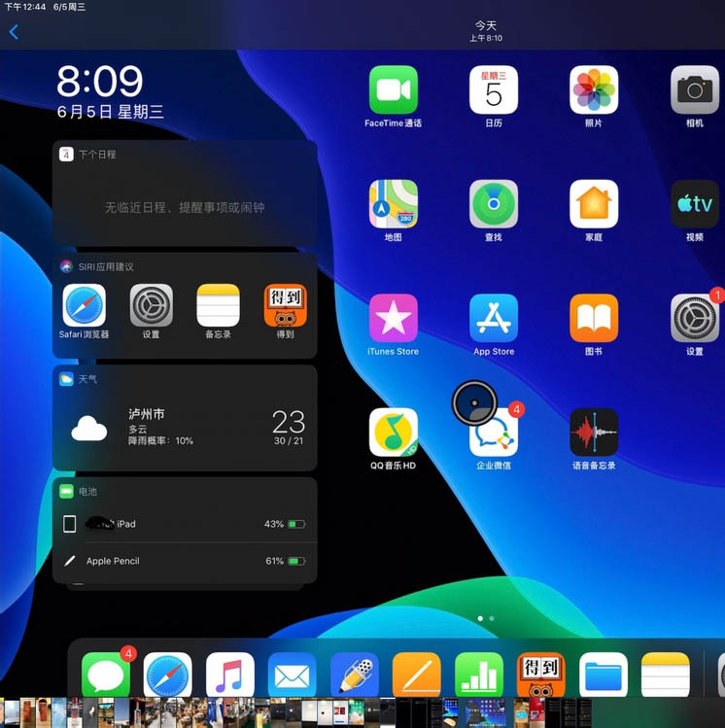This screenshot has width=725, height=728.
Task: Open the Books app
Action: (594, 318)
